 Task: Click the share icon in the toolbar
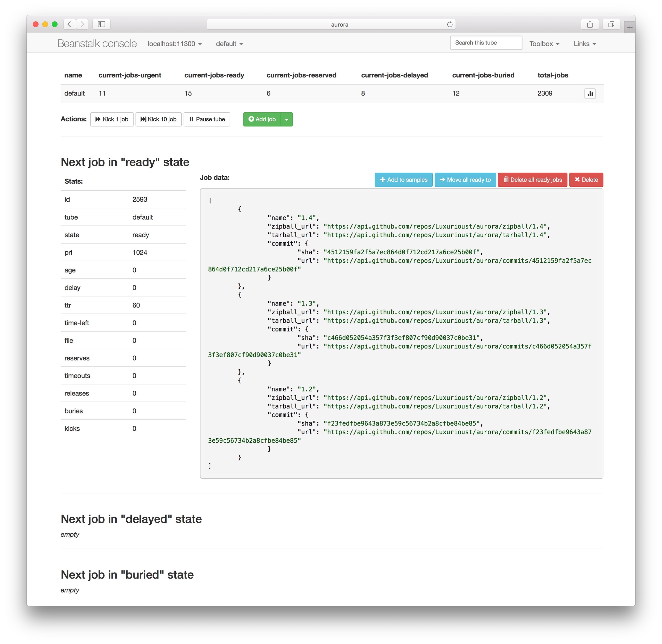click(x=590, y=24)
